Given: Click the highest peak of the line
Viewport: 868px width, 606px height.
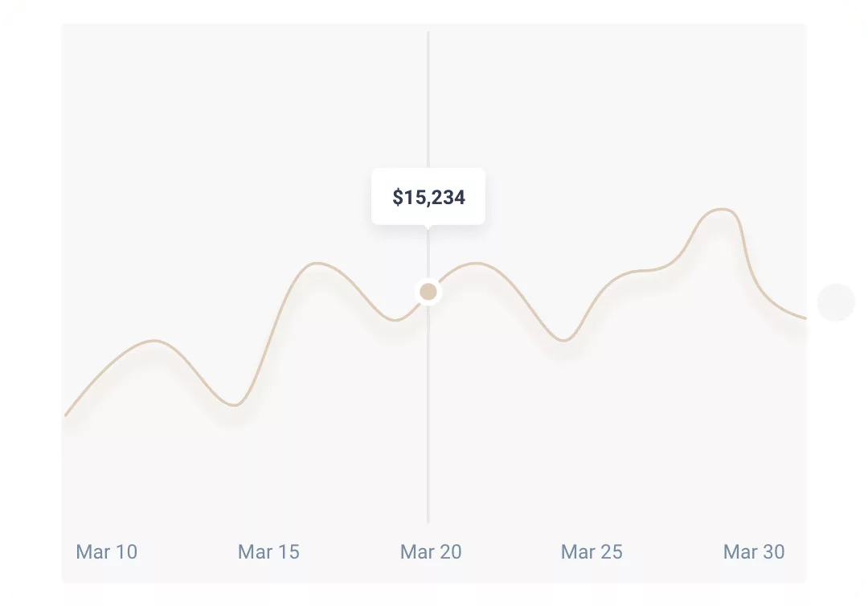Looking at the screenshot, I should tap(721, 209).
